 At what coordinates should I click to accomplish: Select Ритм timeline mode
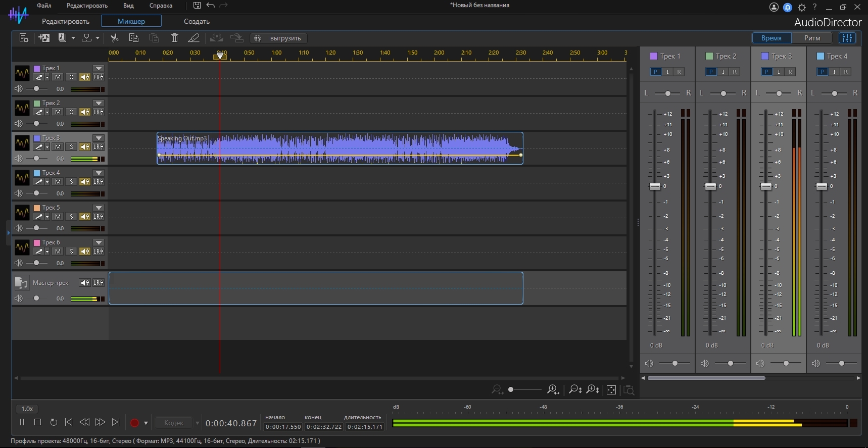pos(812,38)
